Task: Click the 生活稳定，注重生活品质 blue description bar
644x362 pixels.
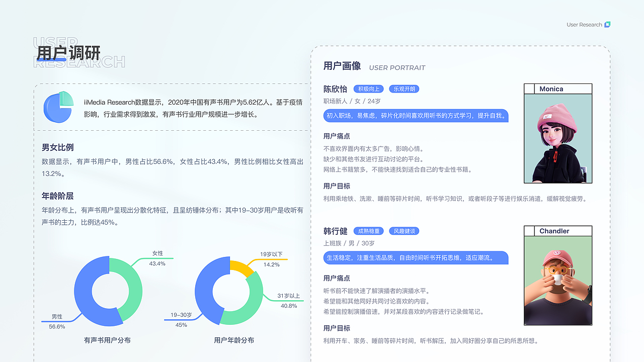Action: coord(416,258)
